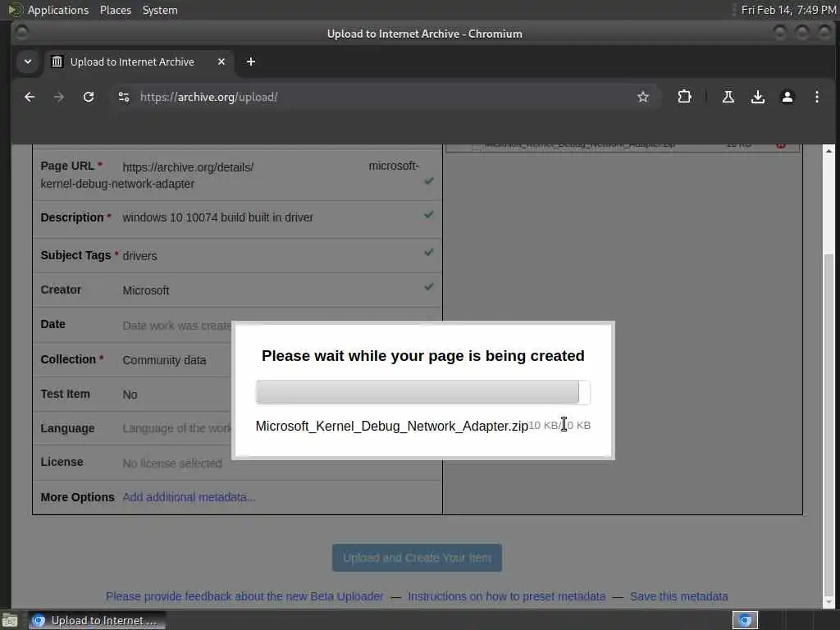Image resolution: width=840 pixels, height=630 pixels.
Task: Reload the archive.org upload page
Action: [89, 97]
